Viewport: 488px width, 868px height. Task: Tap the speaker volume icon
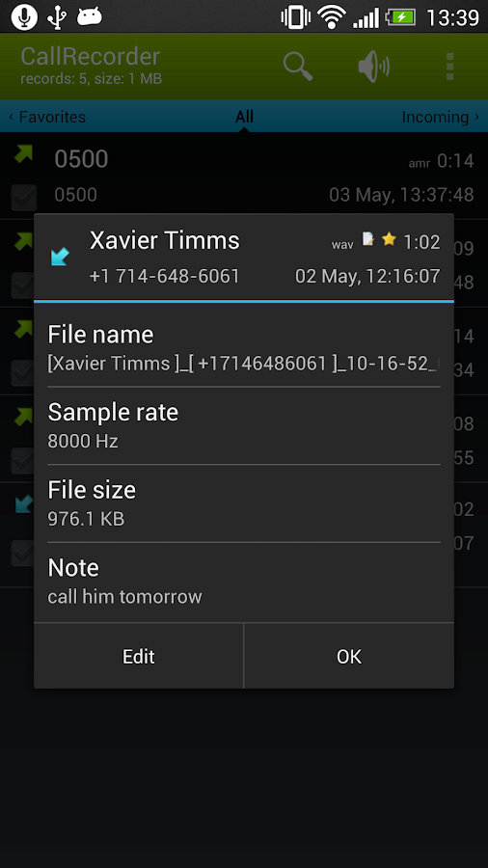(x=373, y=67)
